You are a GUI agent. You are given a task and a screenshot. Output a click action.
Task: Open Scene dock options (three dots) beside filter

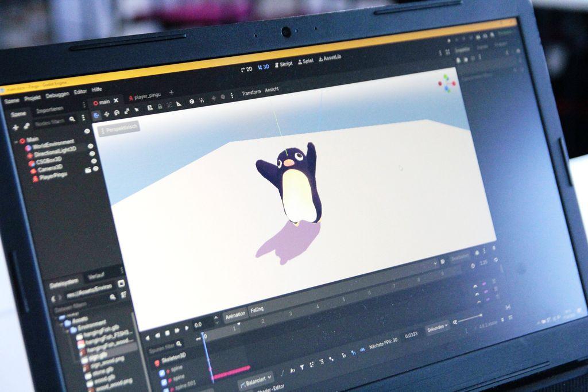click(83, 118)
